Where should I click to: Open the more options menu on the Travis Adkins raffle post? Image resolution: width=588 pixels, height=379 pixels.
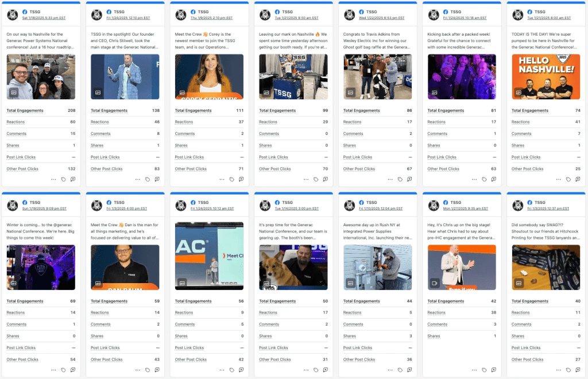coord(390,179)
